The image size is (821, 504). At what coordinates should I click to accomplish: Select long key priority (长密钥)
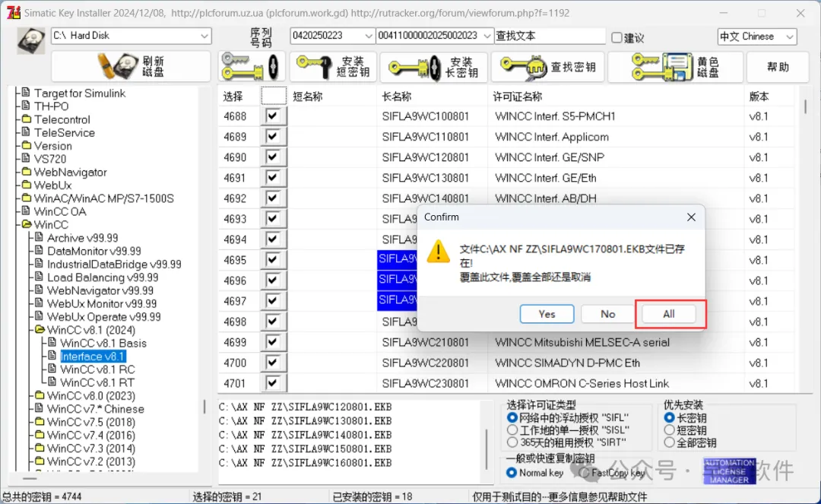coord(669,417)
